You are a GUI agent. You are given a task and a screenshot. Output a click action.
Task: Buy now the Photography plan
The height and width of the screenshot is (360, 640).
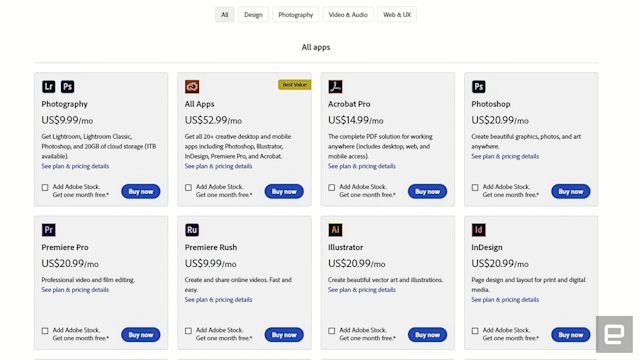pyautogui.click(x=141, y=191)
